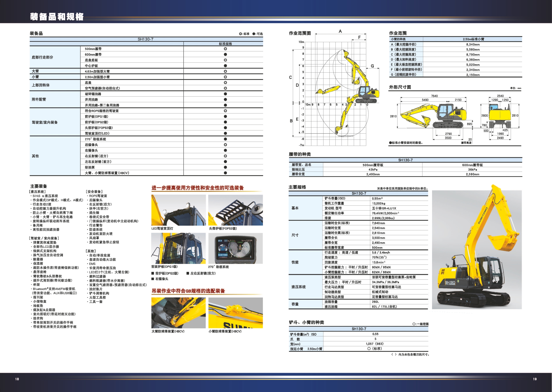The width and height of the screenshot is (552, 392).
Task: Click the 吊装作业中符合GB规格的选配装备 heading
Action: 188,291
